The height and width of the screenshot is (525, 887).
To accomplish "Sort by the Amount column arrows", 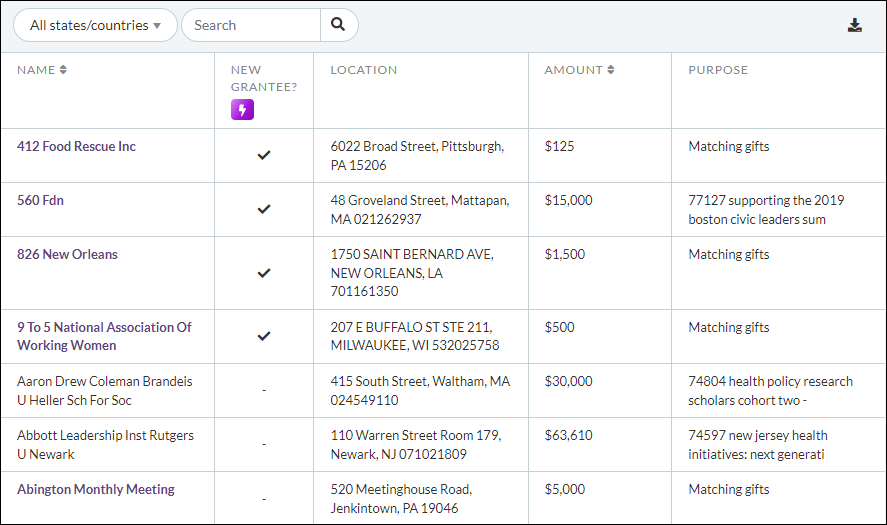I will (610, 70).
